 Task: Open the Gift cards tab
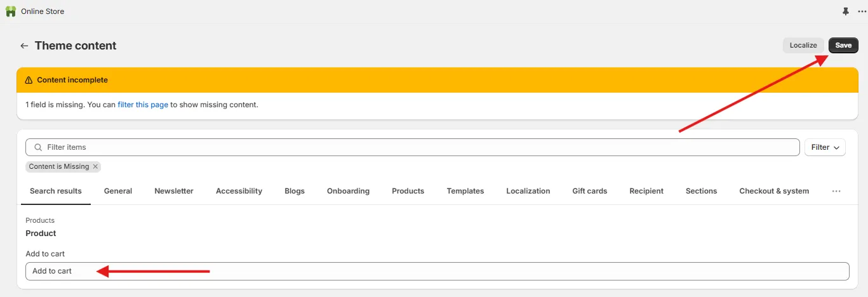point(589,191)
